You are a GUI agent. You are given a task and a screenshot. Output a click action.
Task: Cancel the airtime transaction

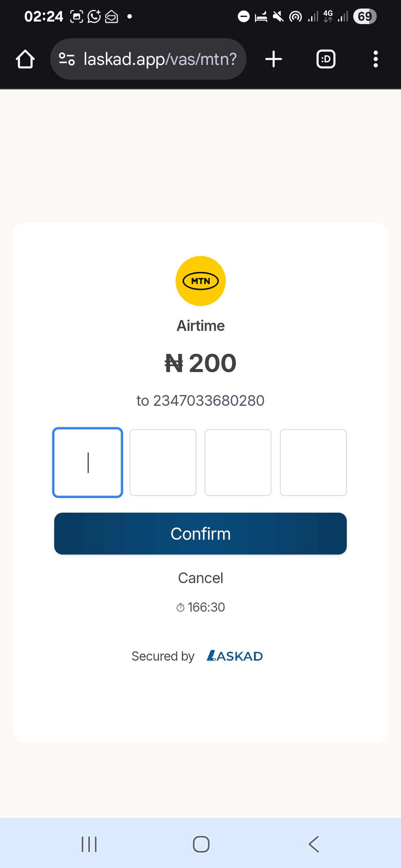point(200,578)
